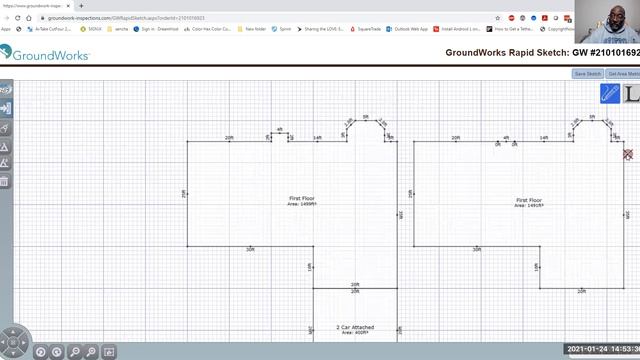
Task: Click the left sketch First Floor area label
Action: pyautogui.click(x=302, y=201)
